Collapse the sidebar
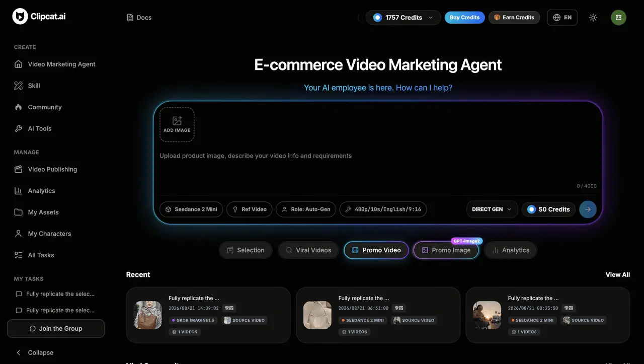Viewport: 644px width, 364px height. 35,352
